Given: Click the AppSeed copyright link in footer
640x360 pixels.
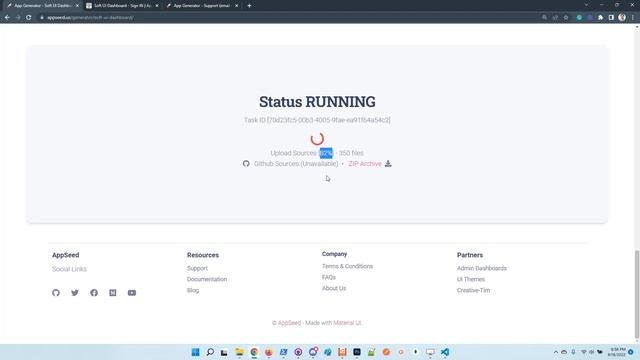Looking at the screenshot, I should pyautogui.click(x=289, y=323).
